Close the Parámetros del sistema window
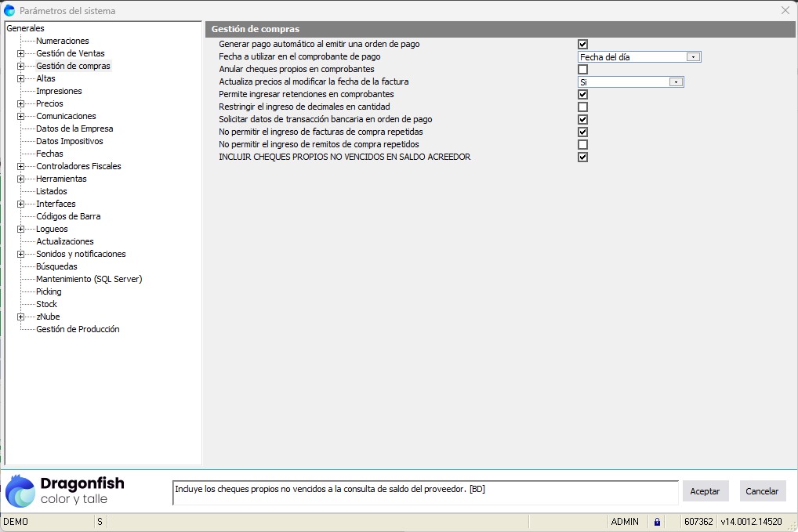This screenshot has width=798, height=532. coord(785,10)
